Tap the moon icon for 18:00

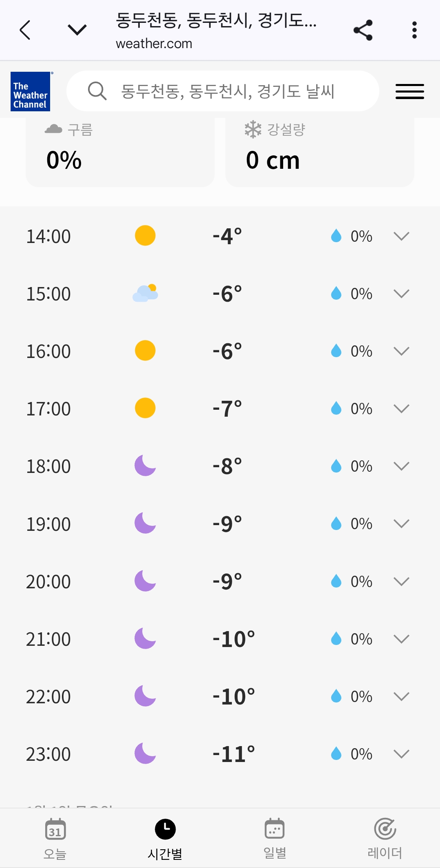[145, 466]
